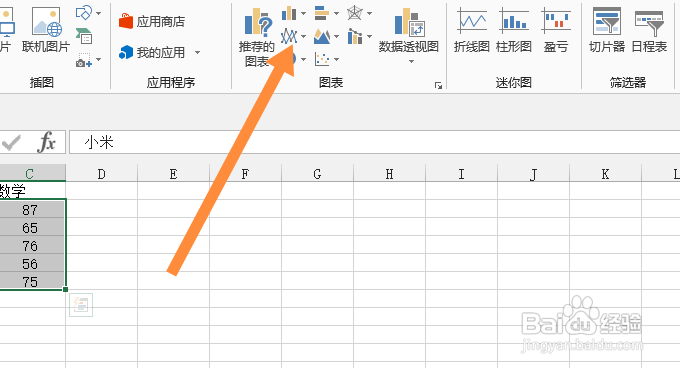This screenshot has height=368, width=680.
Task: Insert a column chart
Action: pyautogui.click(x=289, y=13)
